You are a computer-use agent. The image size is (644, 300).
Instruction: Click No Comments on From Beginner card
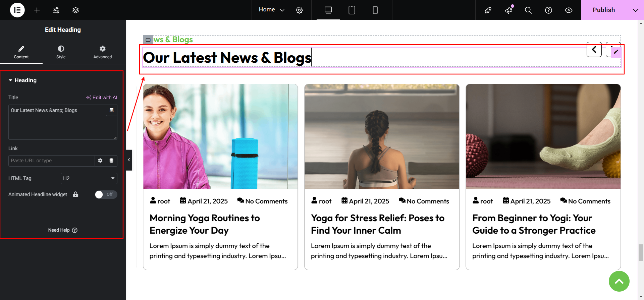[585, 201]
